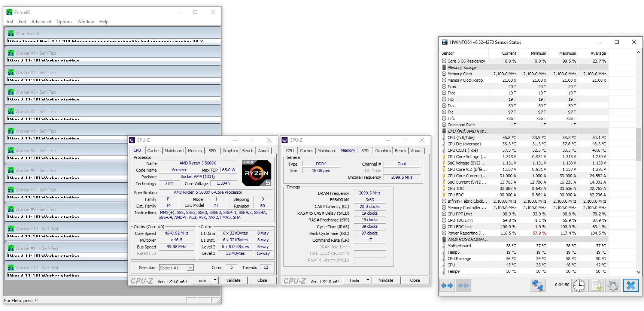Click the blue expand-columns arrows in HWiNFO toolbar
The width and height of the screenshot is (644, 311).
tap(447, 286)
